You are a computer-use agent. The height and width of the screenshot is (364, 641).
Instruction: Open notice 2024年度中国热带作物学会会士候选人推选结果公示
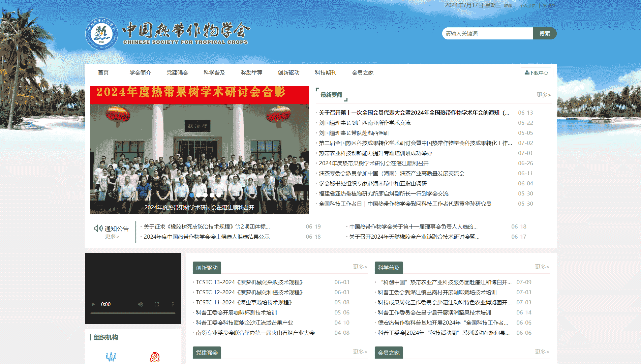[x=207, y=237]
